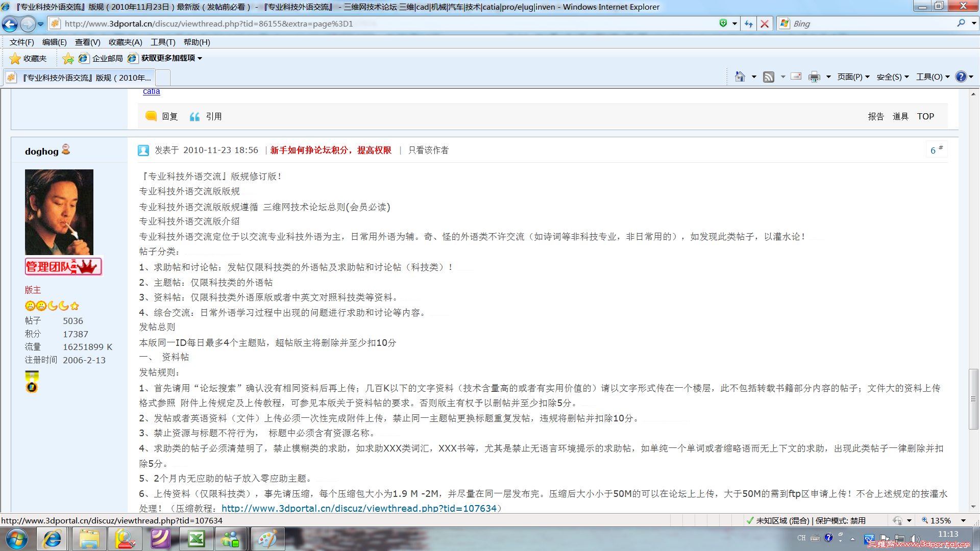This screenshot has width=980, height=551.
Task: Click the Refresh button beside address bar
Action: (748, 23)
